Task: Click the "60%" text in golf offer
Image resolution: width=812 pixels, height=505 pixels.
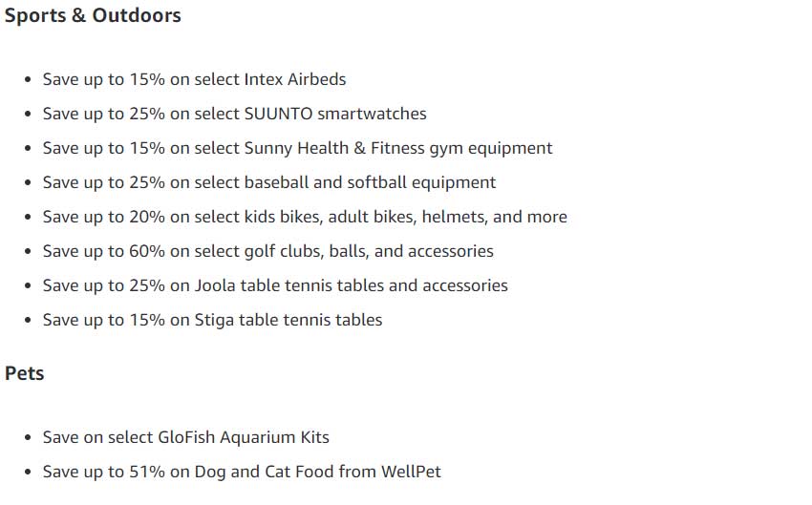Action: pos(147,251)
